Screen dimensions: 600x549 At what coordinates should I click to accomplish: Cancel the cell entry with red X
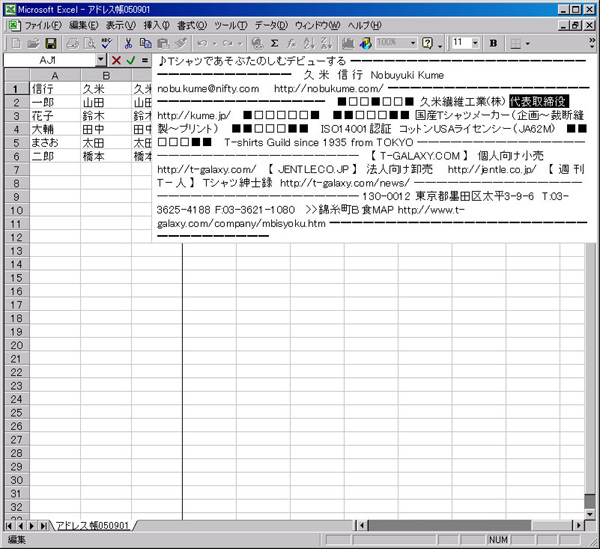pyautogui.click(x=116, y=60)
